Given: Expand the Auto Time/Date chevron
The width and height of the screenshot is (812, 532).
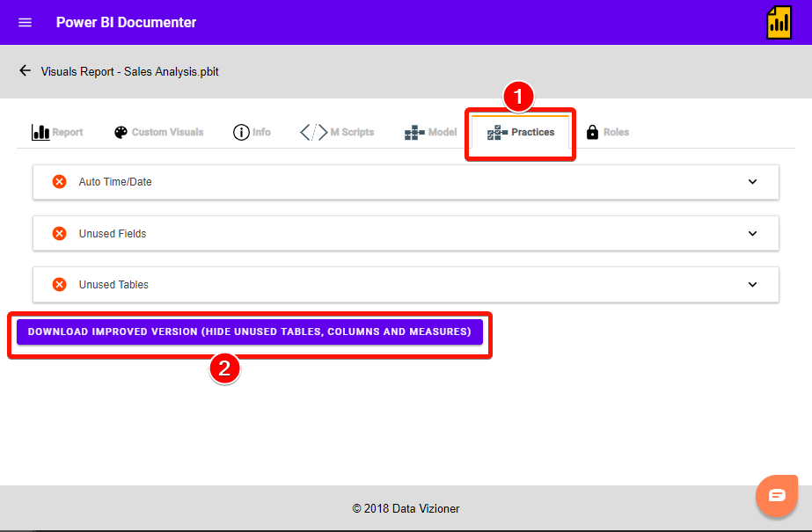Looking at the screenshot, I should click(752, 182).
